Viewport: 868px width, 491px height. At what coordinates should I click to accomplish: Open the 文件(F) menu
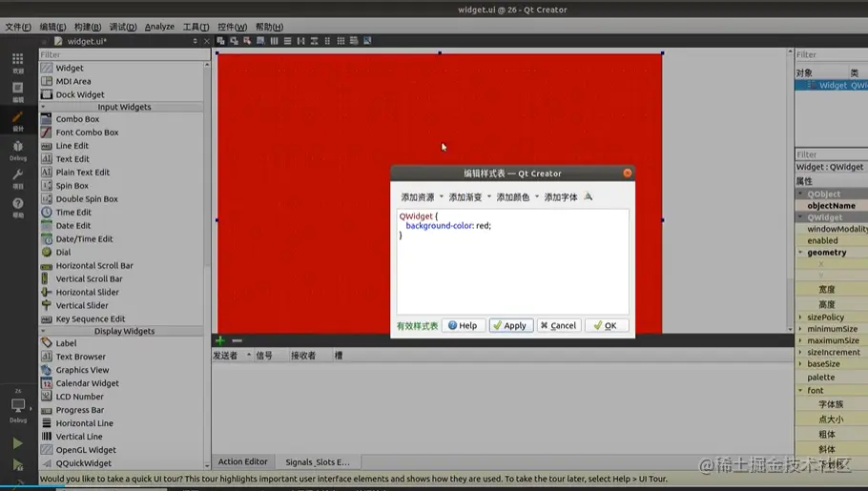[x=18, y=27]
